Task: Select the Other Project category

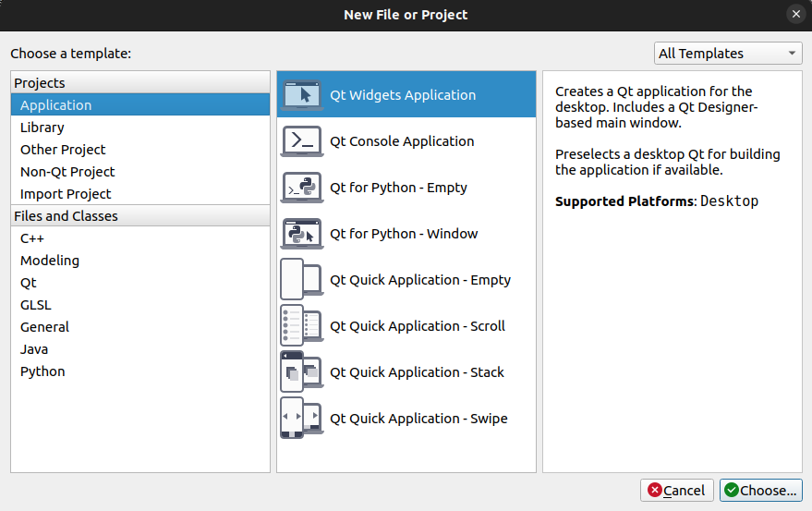Action: 63,150
